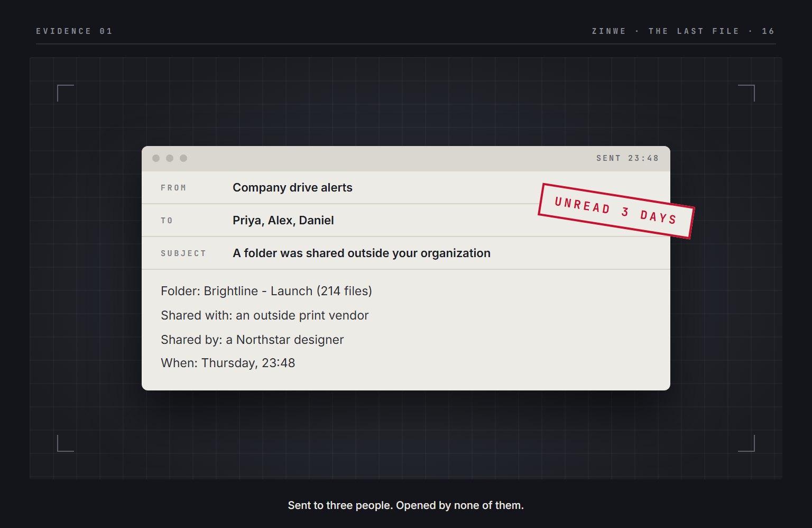
Task: Click the FROM field label
Action: point(173,188)
